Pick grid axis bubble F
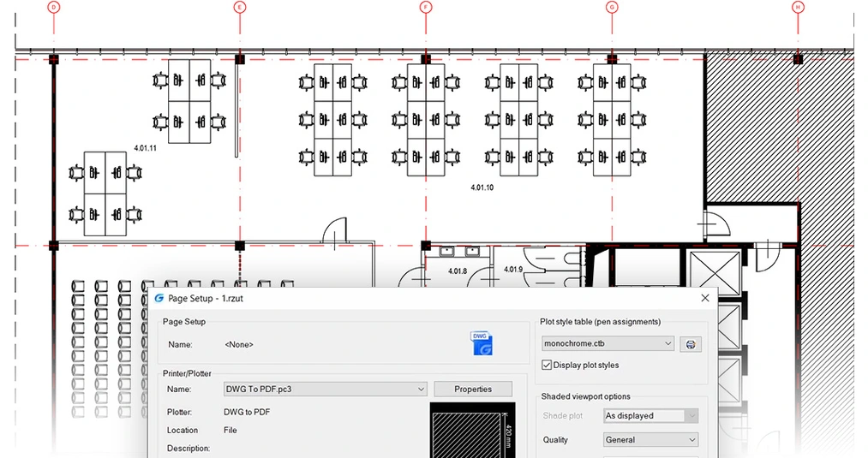The height and width of the screenshot is (458, 868). (x=426, y=7)
